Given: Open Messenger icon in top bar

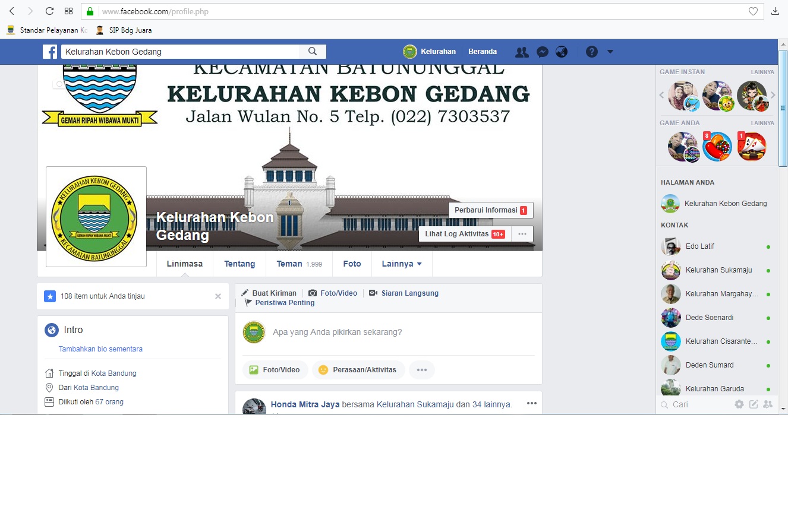Looking at the screenshot, I should (542, 52).
